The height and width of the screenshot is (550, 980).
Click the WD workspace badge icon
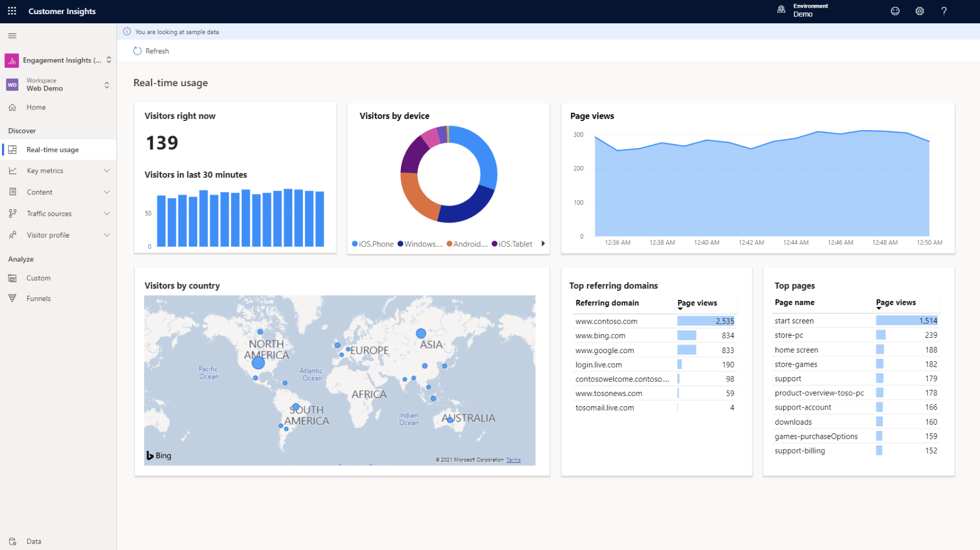pyautogui.click(x=12, y=85)
